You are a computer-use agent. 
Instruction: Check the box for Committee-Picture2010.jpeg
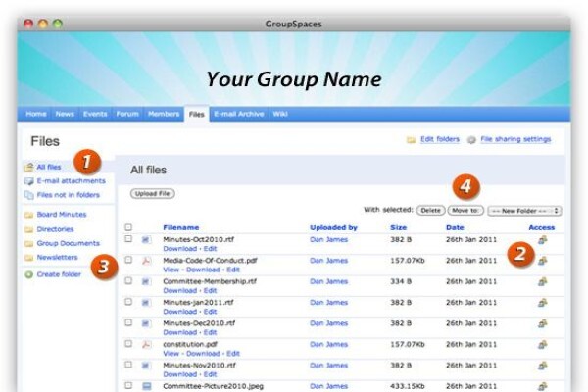(x=128, y=385)
